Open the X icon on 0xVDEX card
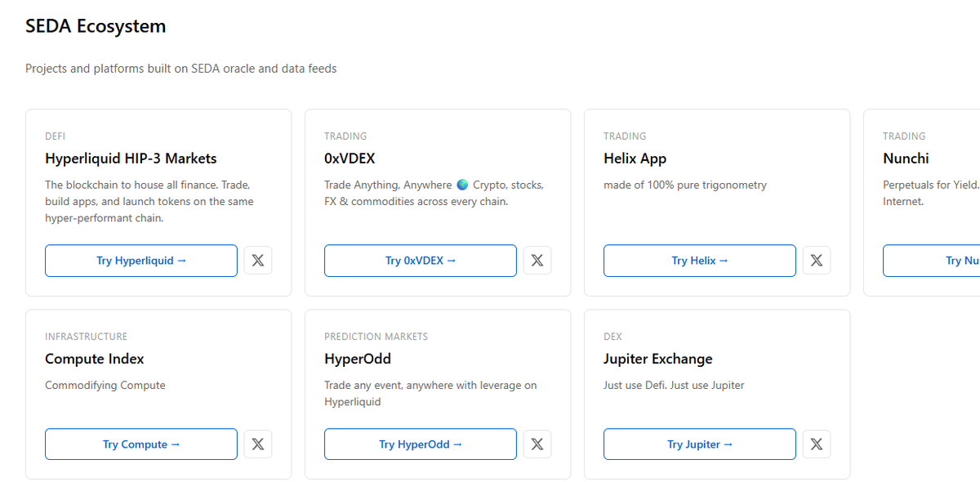Viewport: 980px width, 482px height. coord(537,261)
